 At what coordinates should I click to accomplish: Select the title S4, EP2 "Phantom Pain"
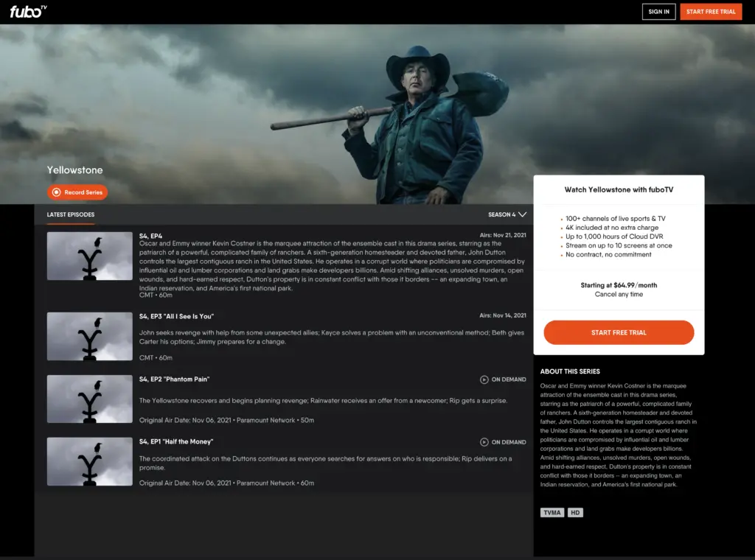point(174,379)
